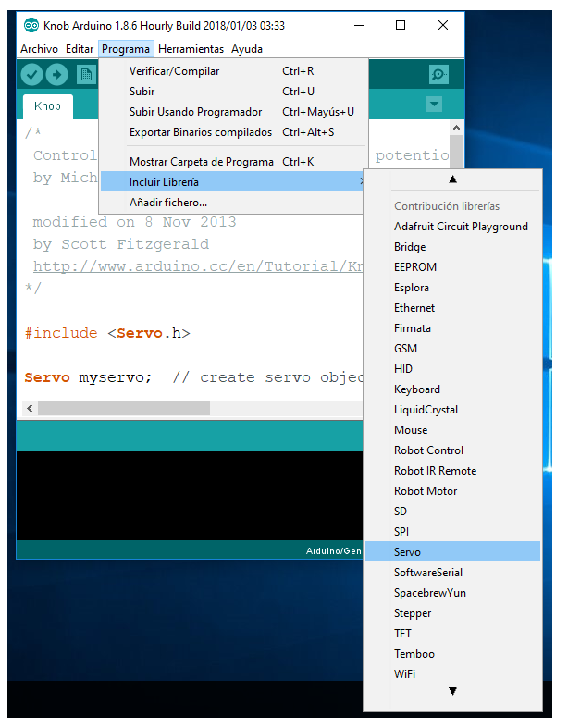Viewport: 568px width, 728px height.
Task: Pick the Esplora library
Action: click(452, 288)
